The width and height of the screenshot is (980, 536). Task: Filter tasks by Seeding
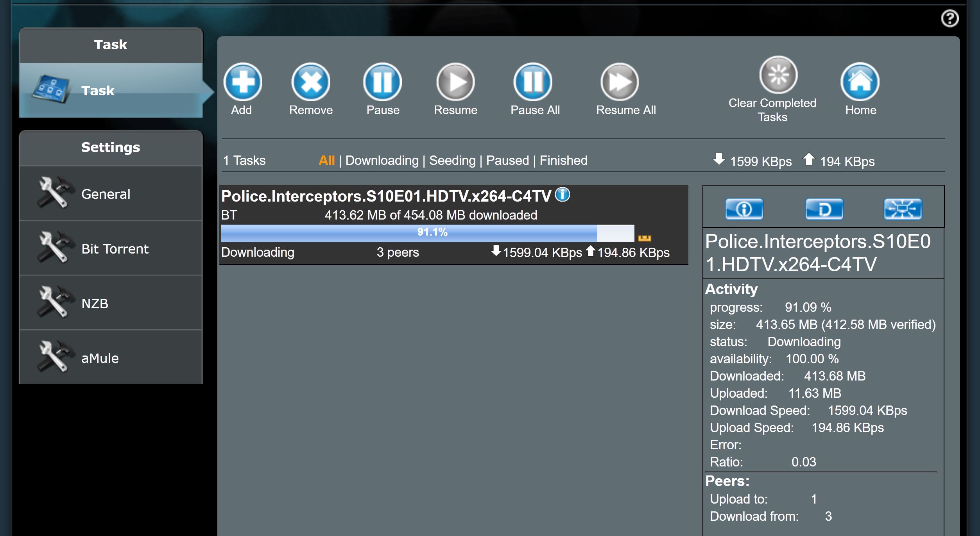click(x=452, y=161)
